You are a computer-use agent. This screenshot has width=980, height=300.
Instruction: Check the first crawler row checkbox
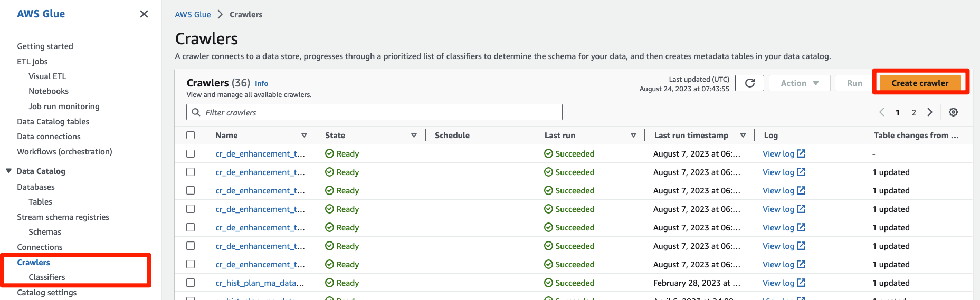[191, 154]
